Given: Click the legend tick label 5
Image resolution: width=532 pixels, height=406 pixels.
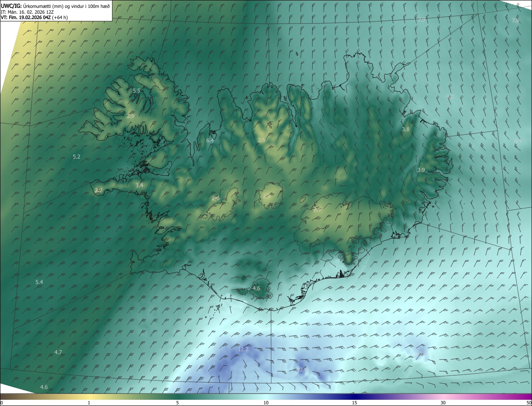Looking at the screenshot, I should [177, 403].
